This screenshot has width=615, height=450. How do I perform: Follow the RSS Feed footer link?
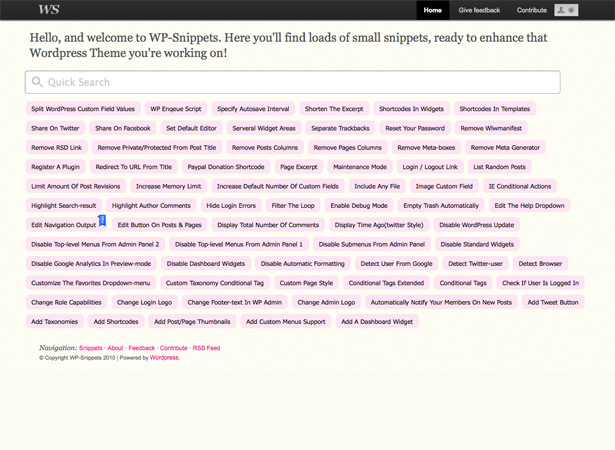206,348
